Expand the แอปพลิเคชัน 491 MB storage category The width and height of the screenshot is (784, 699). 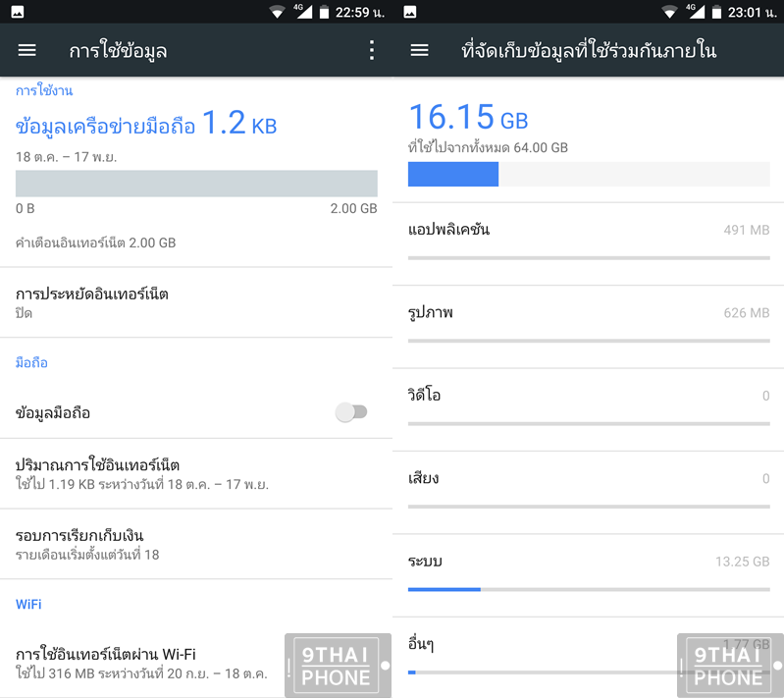coord(589,244)
